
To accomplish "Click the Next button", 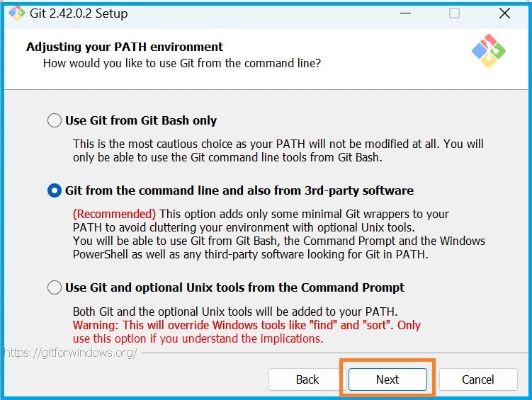I will pyautogui.click(x=387, y=379).
